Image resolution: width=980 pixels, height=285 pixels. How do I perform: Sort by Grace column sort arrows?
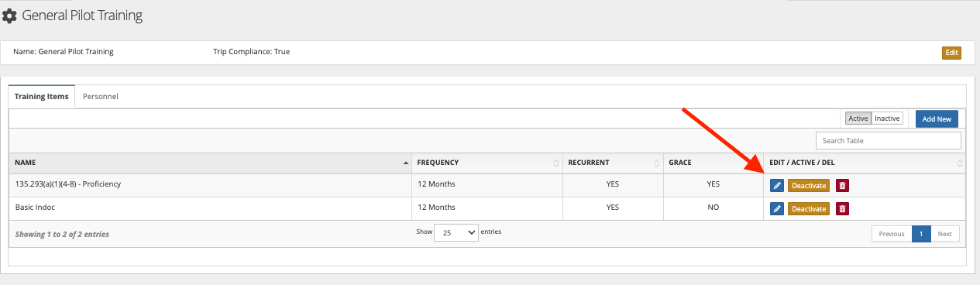(x=756, y=163)
